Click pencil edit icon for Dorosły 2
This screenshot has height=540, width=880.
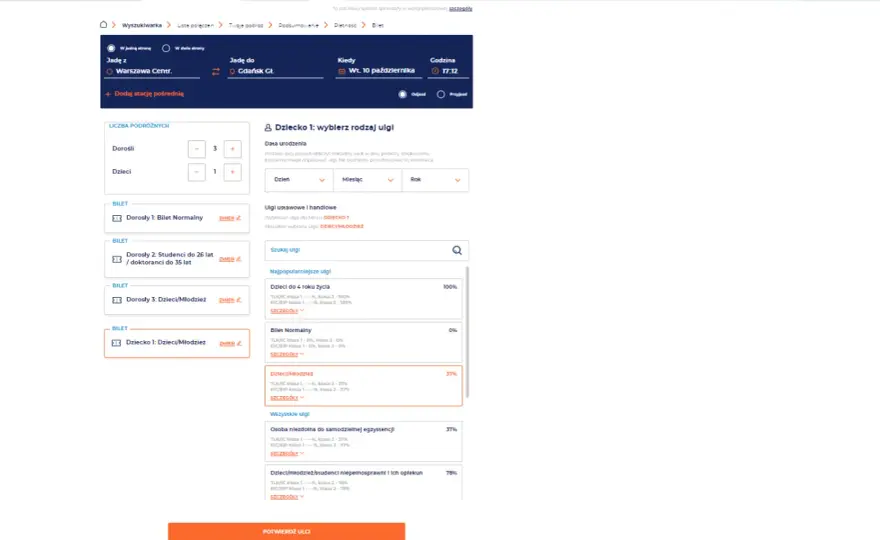coord(239,259)
